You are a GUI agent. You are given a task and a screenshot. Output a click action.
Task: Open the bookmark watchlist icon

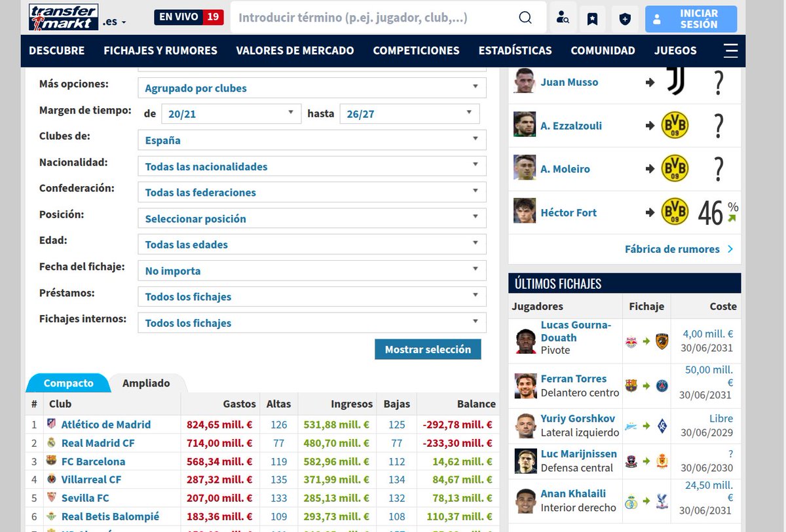[592, 18]
